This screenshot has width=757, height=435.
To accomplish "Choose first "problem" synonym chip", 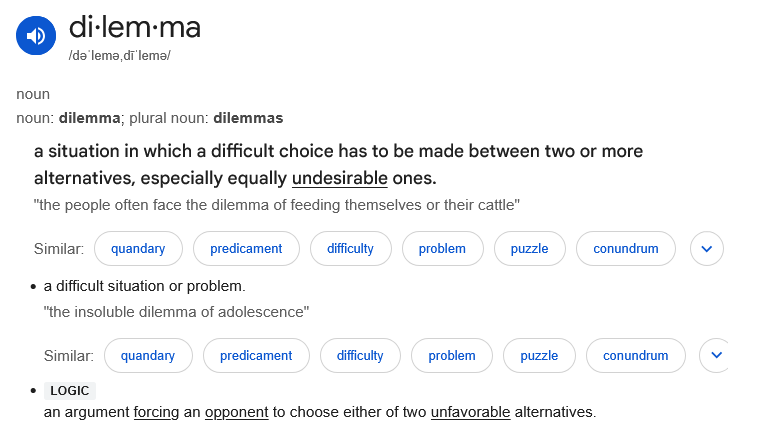I will tap(442, 248).
